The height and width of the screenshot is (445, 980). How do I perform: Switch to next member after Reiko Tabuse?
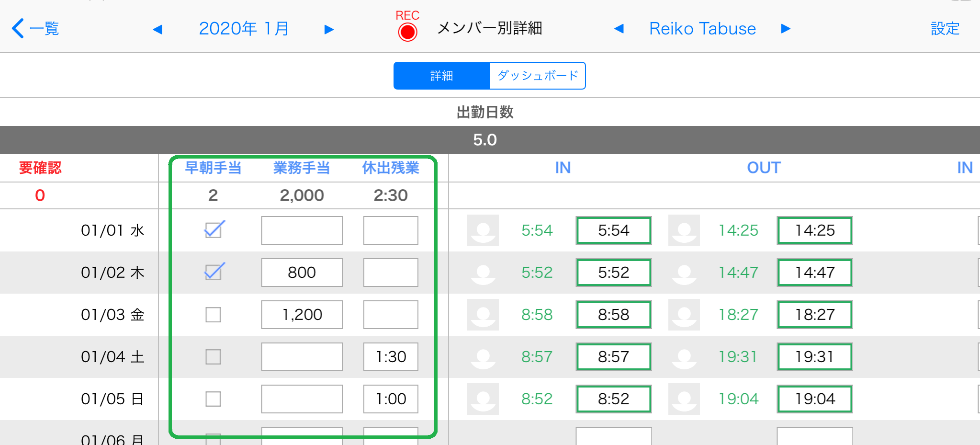tap(786, 29)
